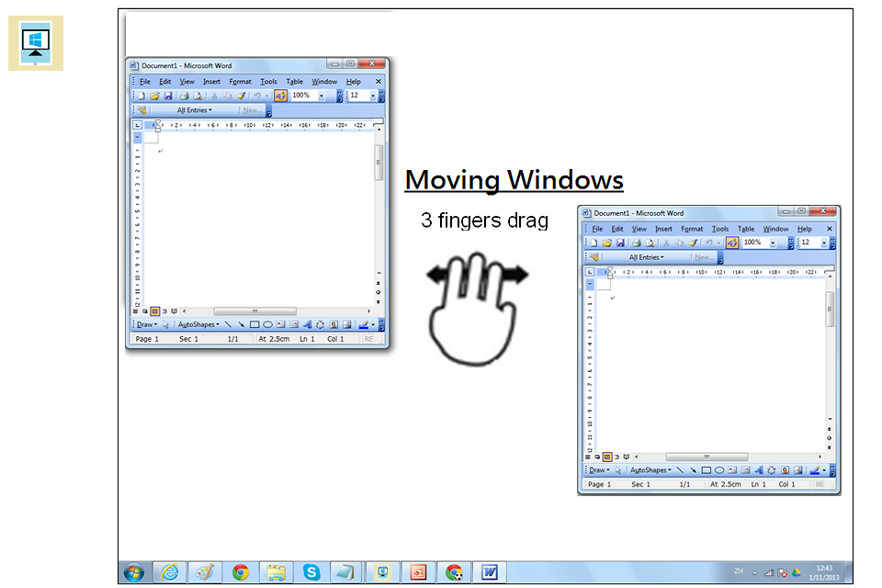Select Rectangle tool in right window's Draw toolbar
882x588 pixels.
[x=706, y=470]
